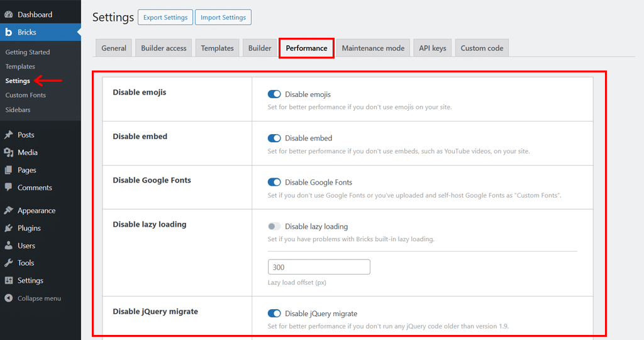This screenshot has height=340, width=644.
Task: Click the Lazy load offset input field
Action: click(319, 267)
